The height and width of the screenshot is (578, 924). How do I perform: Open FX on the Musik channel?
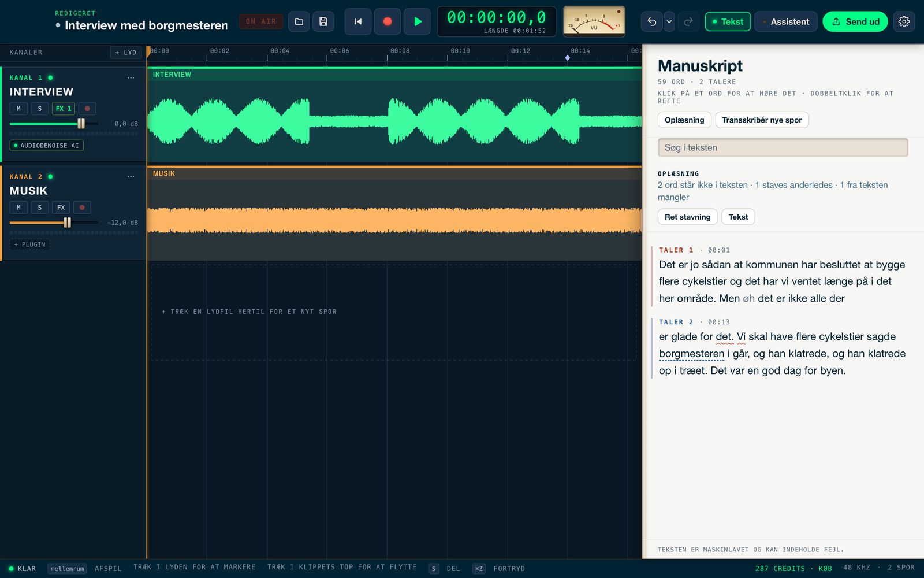(x=61, y=208)
